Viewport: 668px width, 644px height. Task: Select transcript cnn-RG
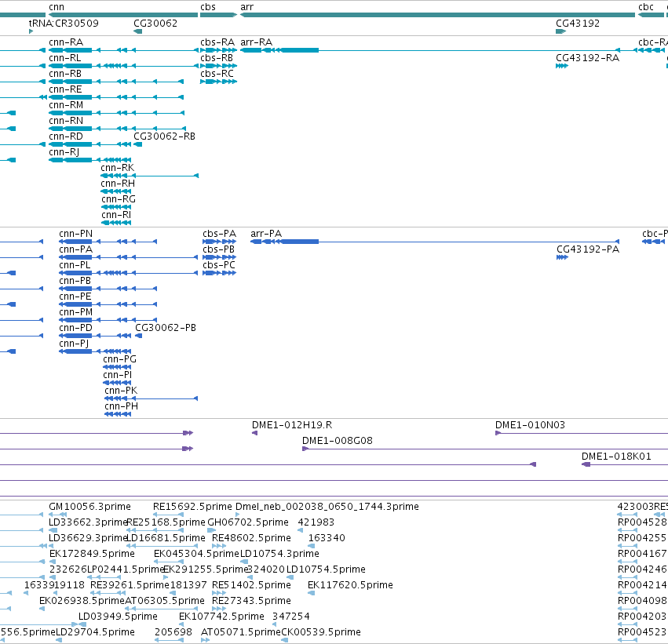(119, 199)
